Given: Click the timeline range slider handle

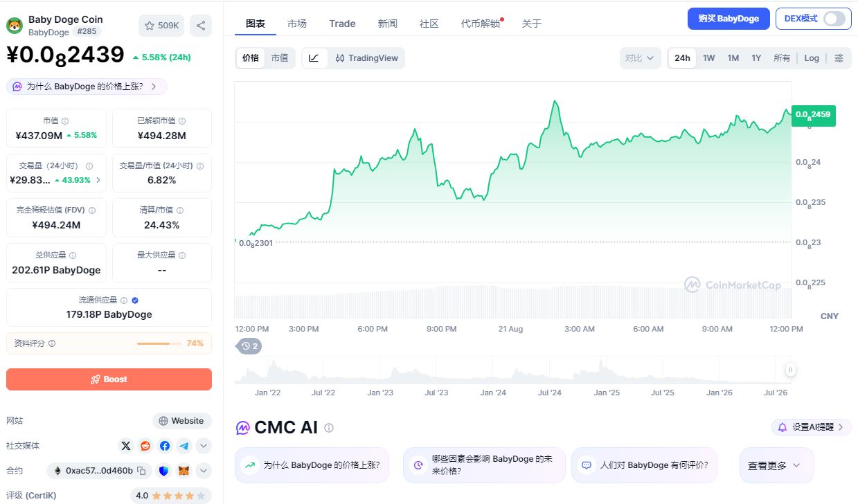Looking at the screenshot, I should 791,370.
